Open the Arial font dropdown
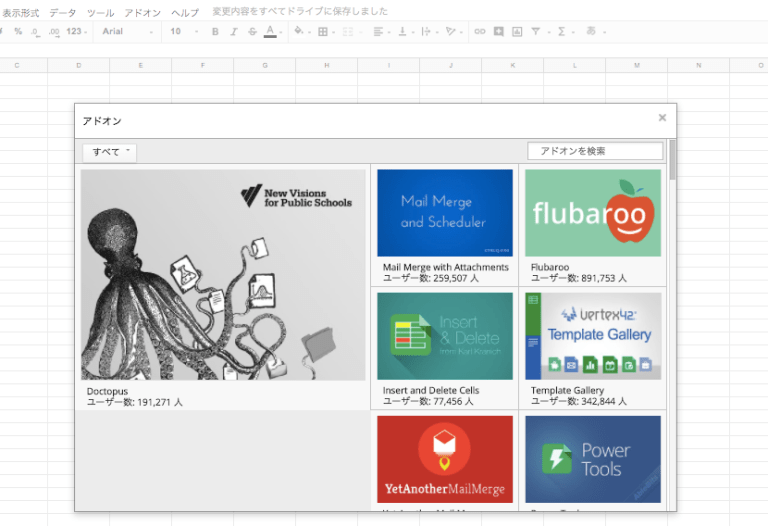Screen dimensions: 768x526 (x=127, y=31)
